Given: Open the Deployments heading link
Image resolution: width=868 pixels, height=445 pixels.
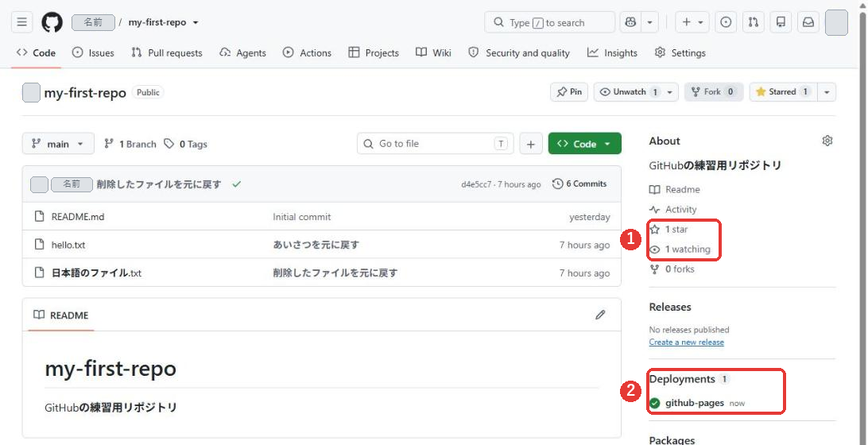Looking at the screenshot, I should tap(682, 379).
